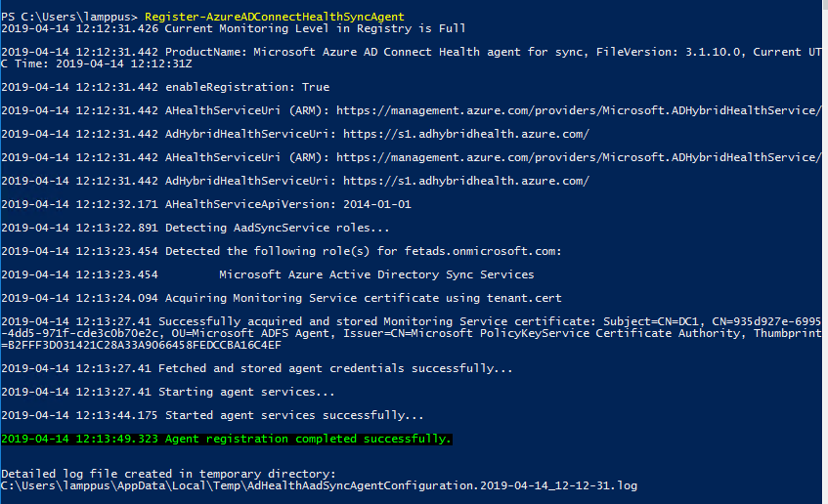Viewport: 828px width, 504px height.
Task: Select Microsoft Azure Active Directory Sync Services text
Action: point(376,274)
